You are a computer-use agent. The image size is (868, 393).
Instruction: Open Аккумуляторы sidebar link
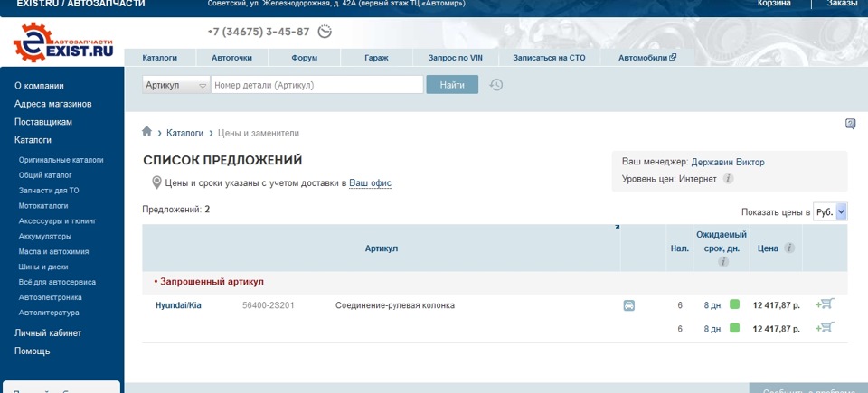(45, 237)
